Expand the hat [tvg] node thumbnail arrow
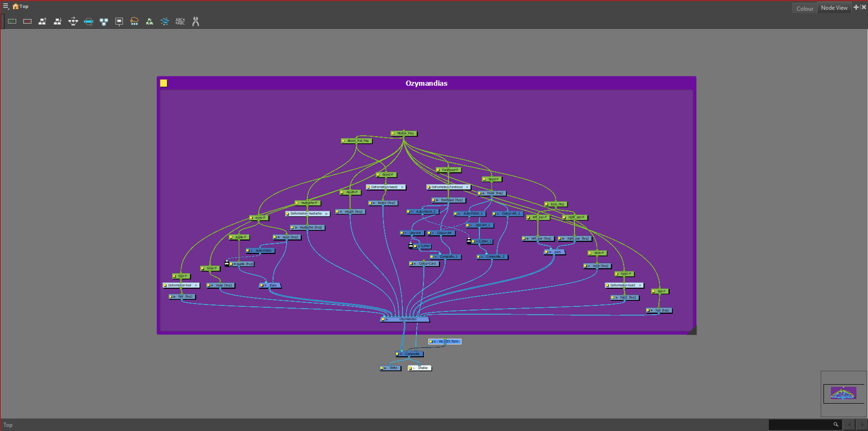 coord(652,311)
